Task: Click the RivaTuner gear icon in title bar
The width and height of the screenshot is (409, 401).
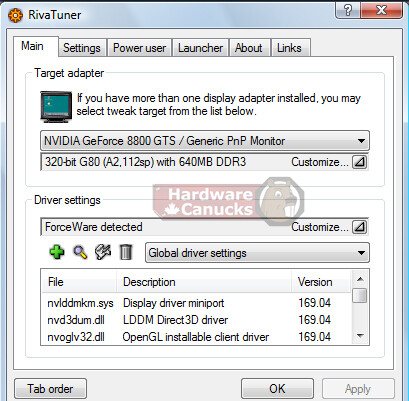Action: point(15,15)
